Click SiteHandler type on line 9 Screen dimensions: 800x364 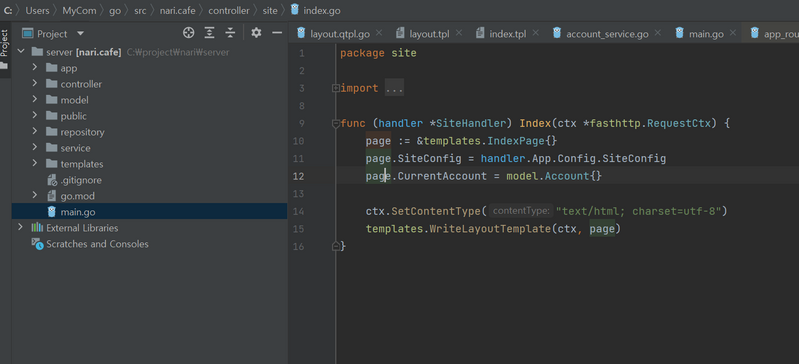(470, 124)
